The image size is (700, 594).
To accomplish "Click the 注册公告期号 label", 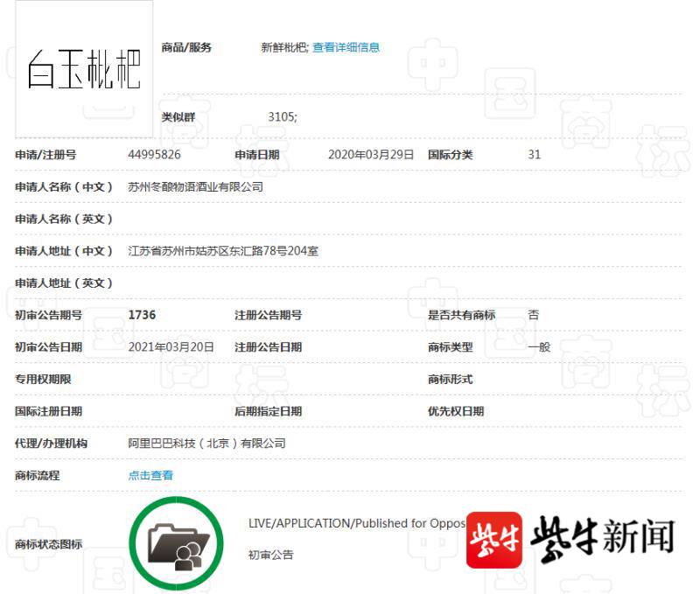I will (269, 315).
